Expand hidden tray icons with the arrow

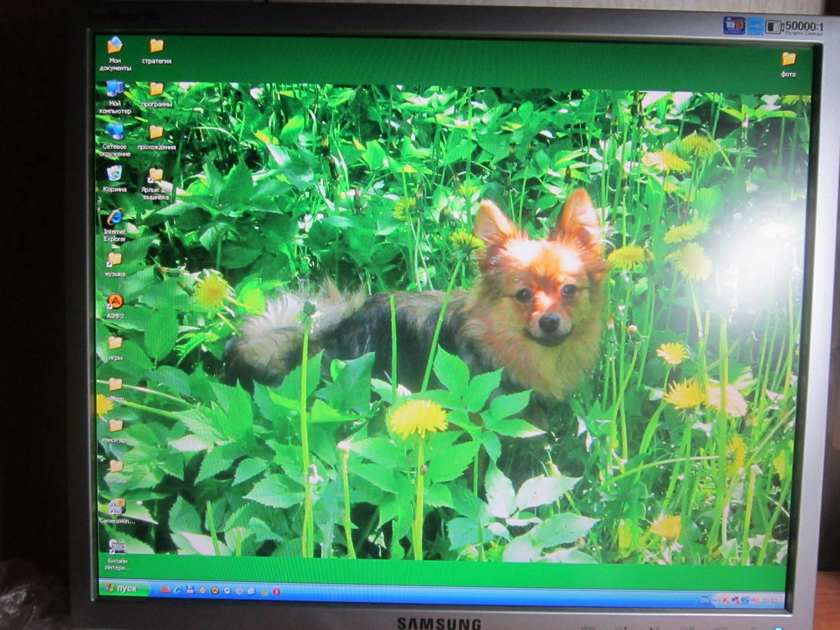pos(715,600)
